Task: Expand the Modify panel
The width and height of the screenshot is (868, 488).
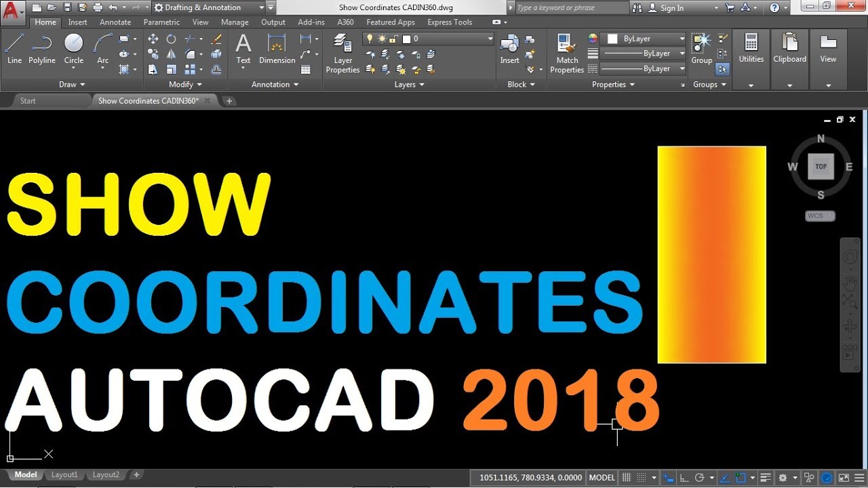Action: pyautogui.click(x=185, y=85)
